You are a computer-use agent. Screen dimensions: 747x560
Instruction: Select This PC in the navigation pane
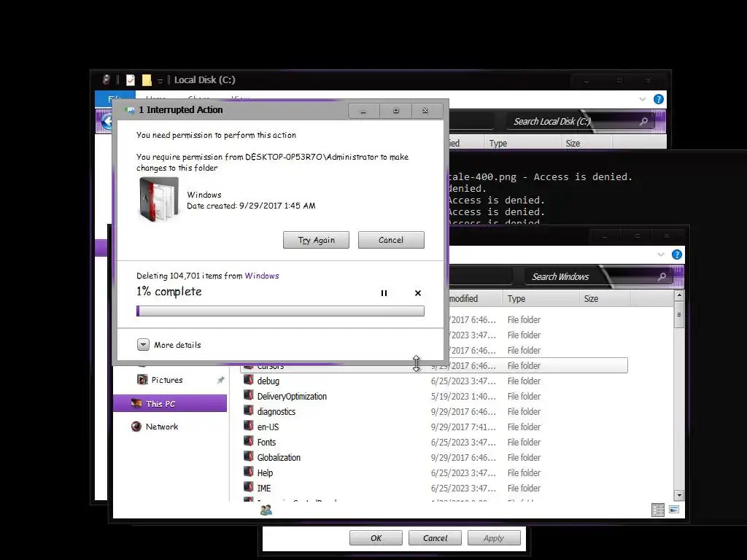click(x=169, y=403)
